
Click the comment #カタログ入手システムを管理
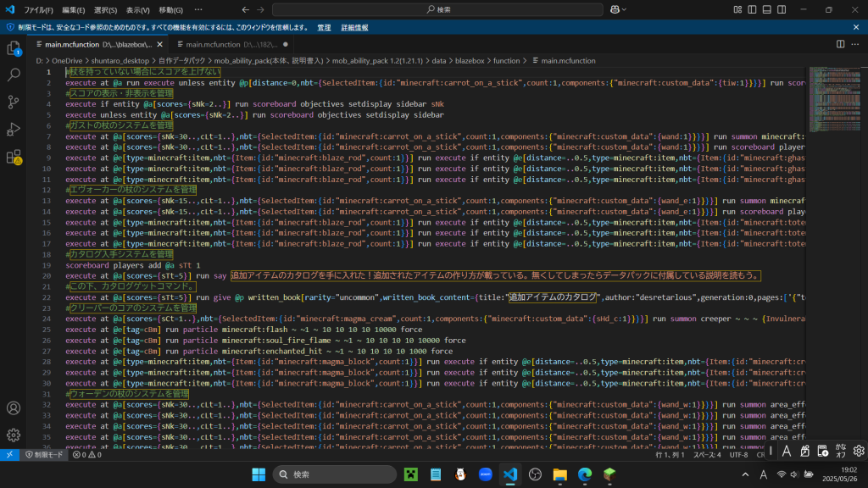pyautogui.click(x=119, y=254)
